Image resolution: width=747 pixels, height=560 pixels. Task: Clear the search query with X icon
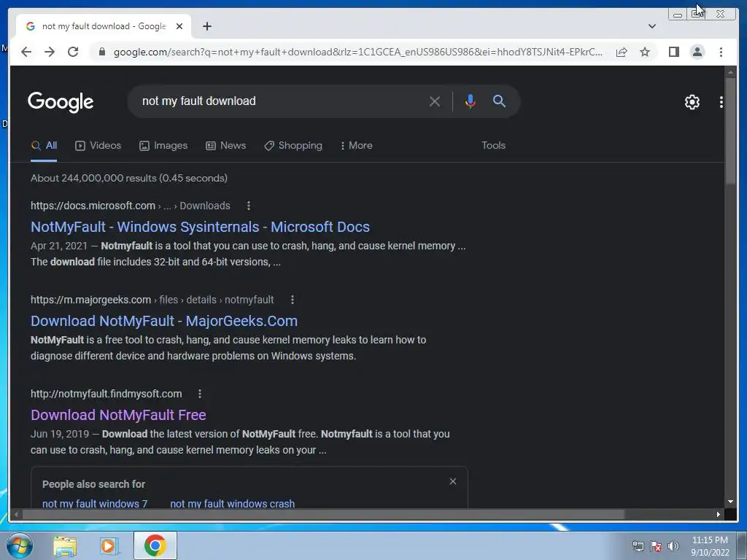click(435, 101)
